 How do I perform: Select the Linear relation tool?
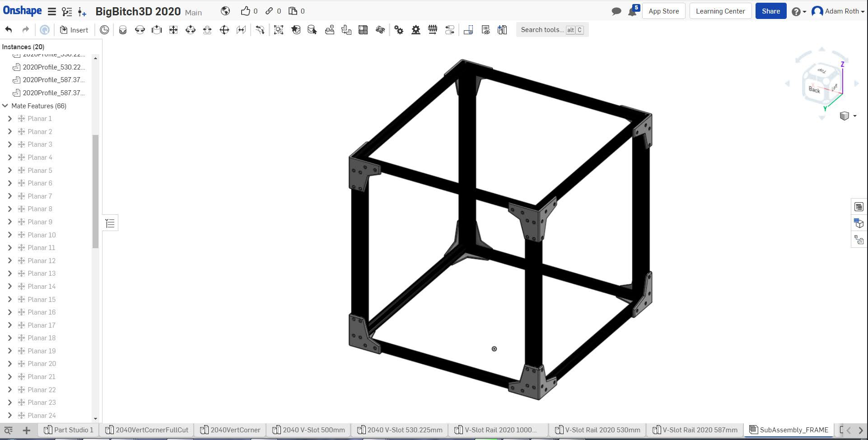(x=450, y=30)
